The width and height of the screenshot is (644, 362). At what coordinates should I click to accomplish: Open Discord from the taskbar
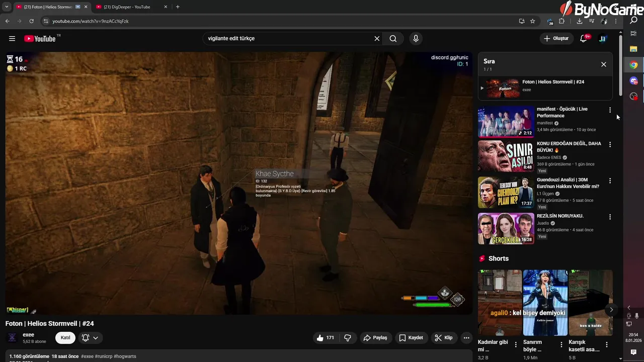coord(633,80)
